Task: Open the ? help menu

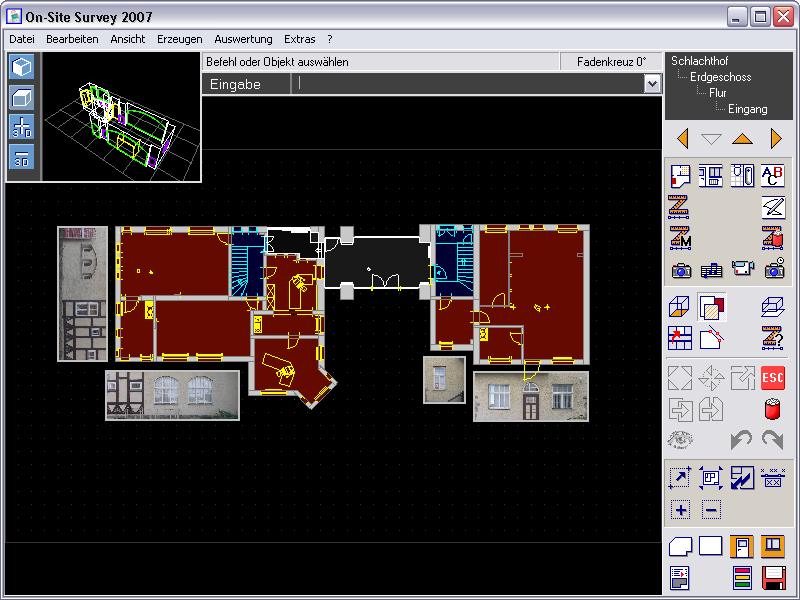Action: coord(330,39)
